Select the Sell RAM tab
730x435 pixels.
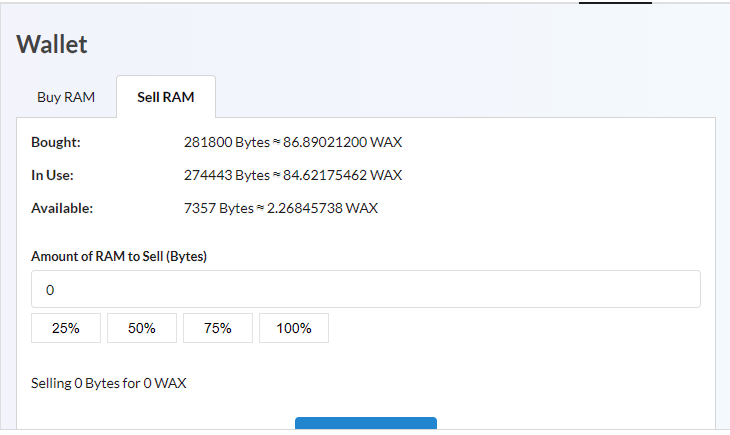click(x=166, y=97)
